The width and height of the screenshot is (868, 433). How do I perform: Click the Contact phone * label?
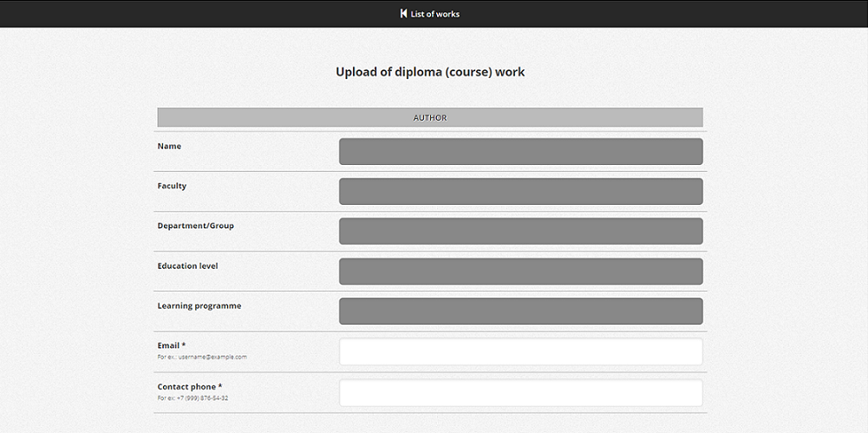190,387
